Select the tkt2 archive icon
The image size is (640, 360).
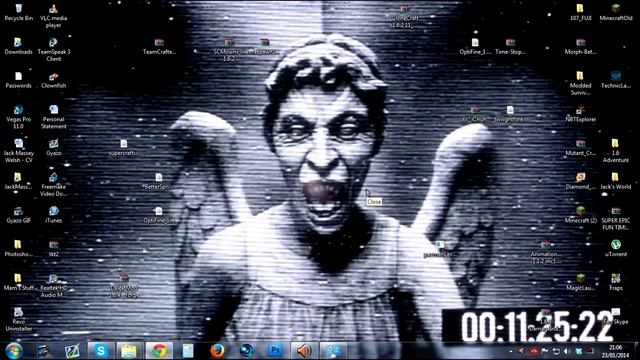pos(53,248)
